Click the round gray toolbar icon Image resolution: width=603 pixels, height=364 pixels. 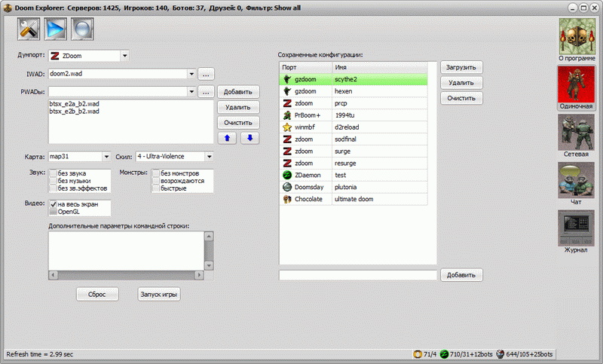82,29
